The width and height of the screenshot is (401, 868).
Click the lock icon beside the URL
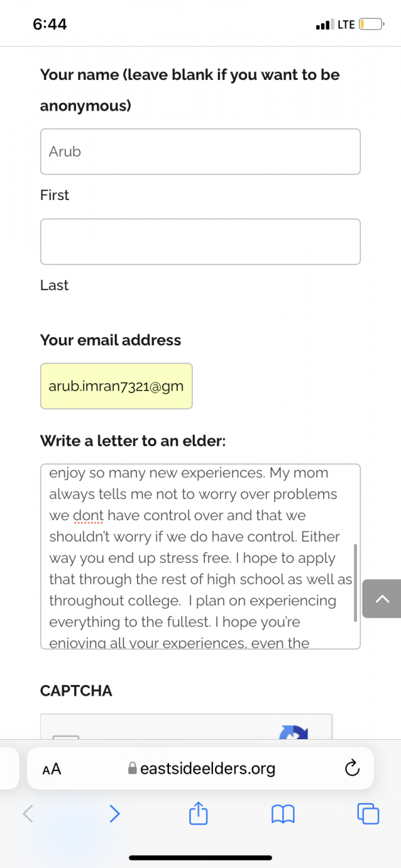[x=132, y=768]
